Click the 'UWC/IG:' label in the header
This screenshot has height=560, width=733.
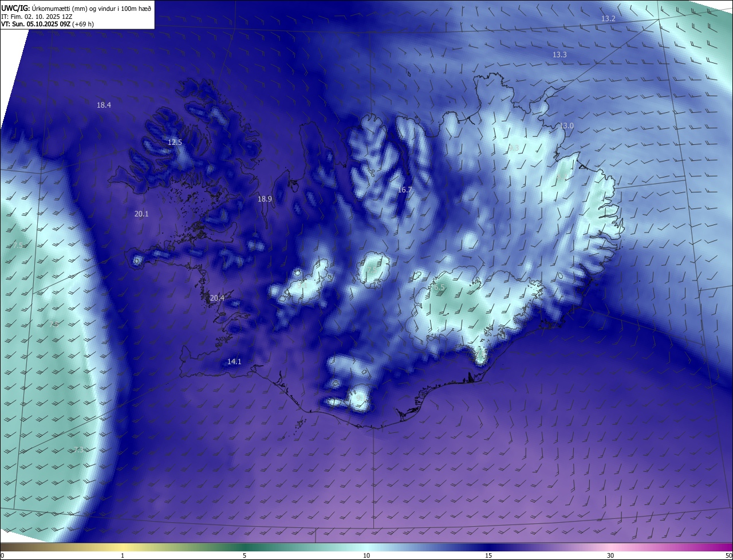[16, 8]
